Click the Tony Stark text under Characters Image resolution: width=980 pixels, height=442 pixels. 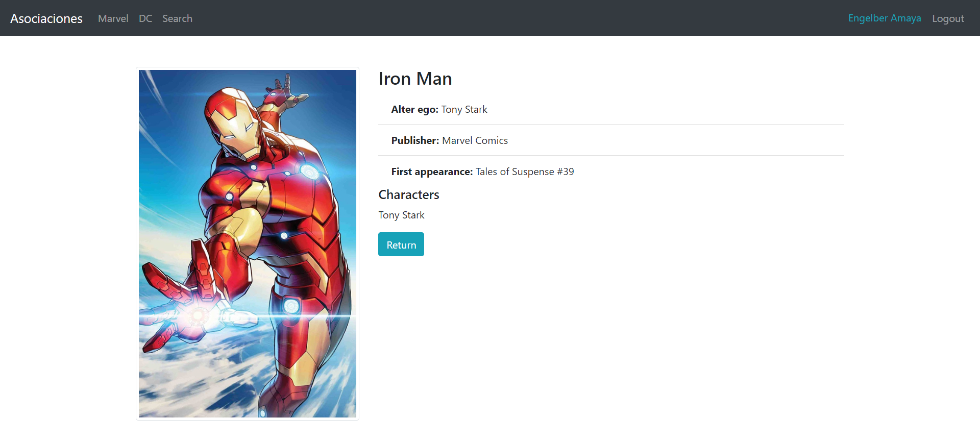coord(401,215)
